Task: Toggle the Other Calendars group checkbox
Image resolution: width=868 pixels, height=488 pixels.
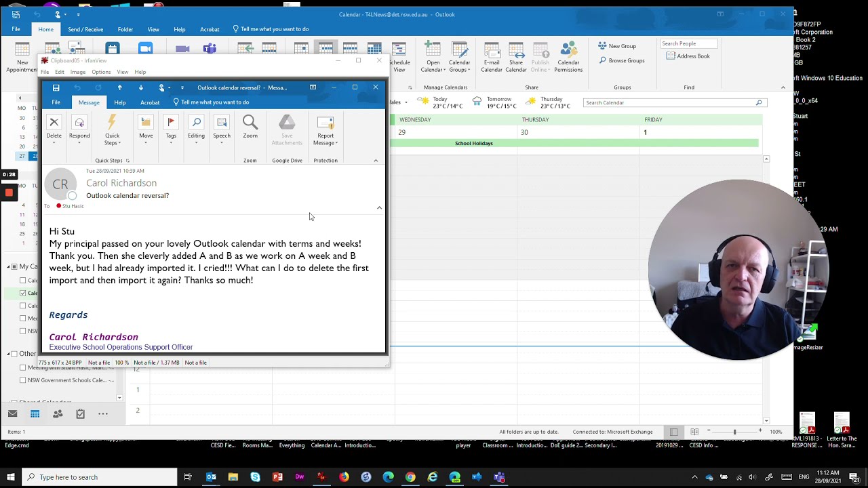Action: click(15, 354)
